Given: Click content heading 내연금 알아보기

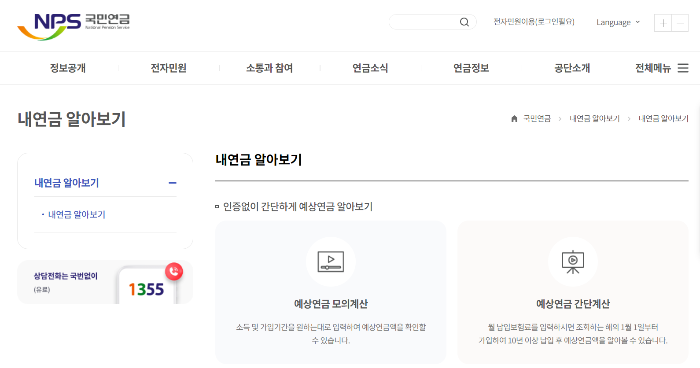Looking at the screenshot, I should click(x=258, y=159).
